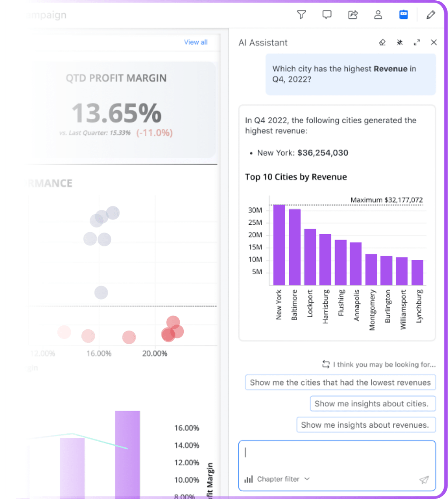Open the comments panel

coord(327,14)
